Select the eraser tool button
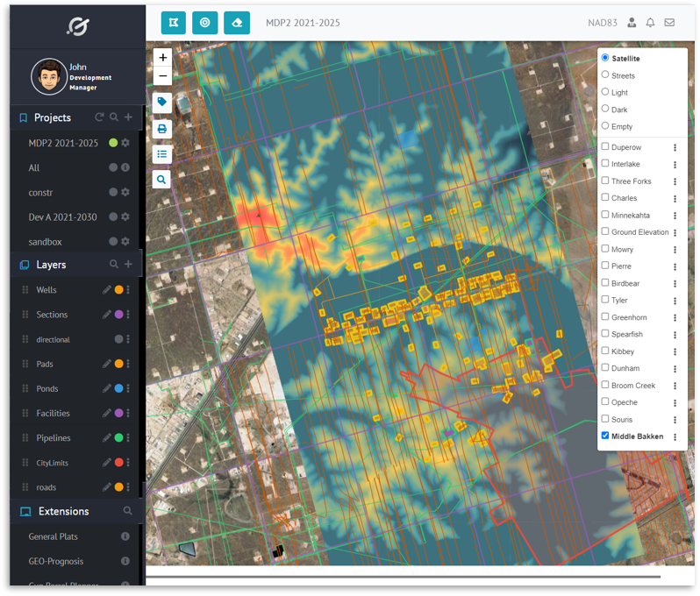The width and height of the screenshot is (700, 596). pos(237,23)
